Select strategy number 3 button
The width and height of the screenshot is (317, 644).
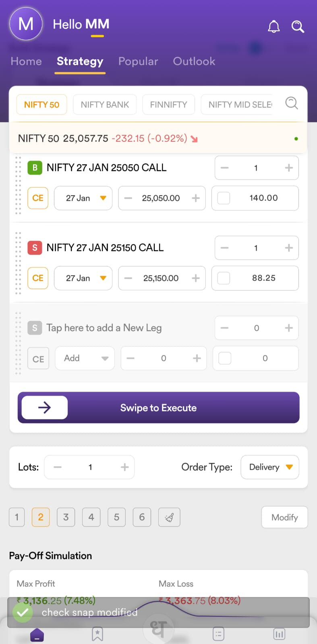tap(66, 517)
